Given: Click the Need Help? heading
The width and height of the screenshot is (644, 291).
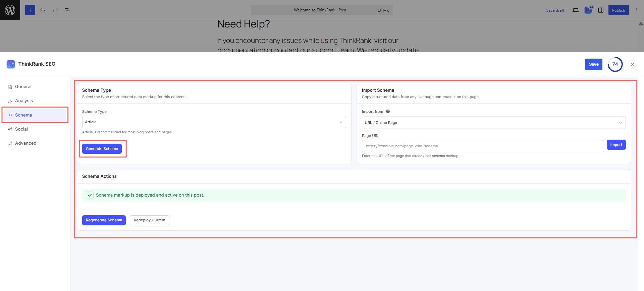Looking at the screenshot, I should pyautogui.click(x=244, y=24).
